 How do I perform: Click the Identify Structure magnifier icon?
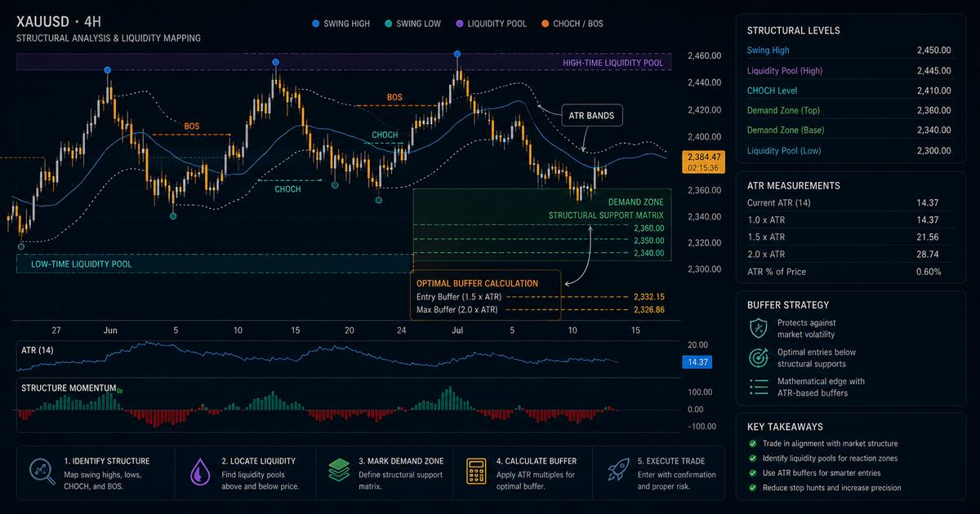[x=41, y=472]
